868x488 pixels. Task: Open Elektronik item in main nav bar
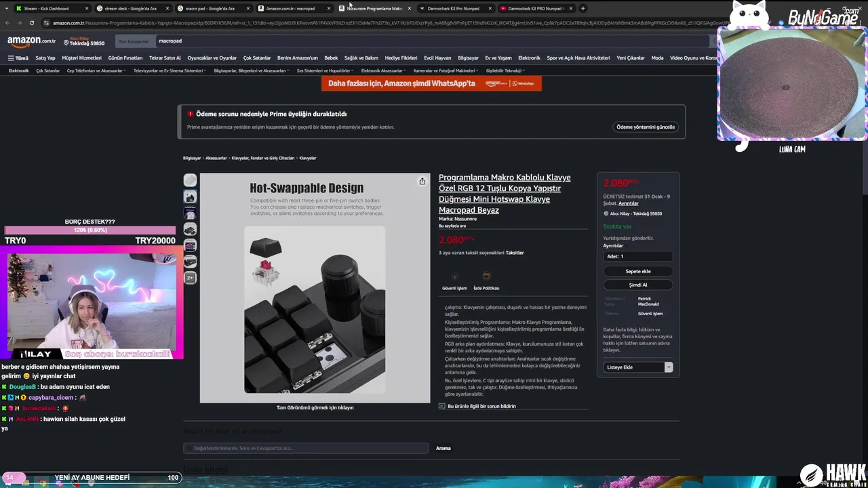(529, 58)
